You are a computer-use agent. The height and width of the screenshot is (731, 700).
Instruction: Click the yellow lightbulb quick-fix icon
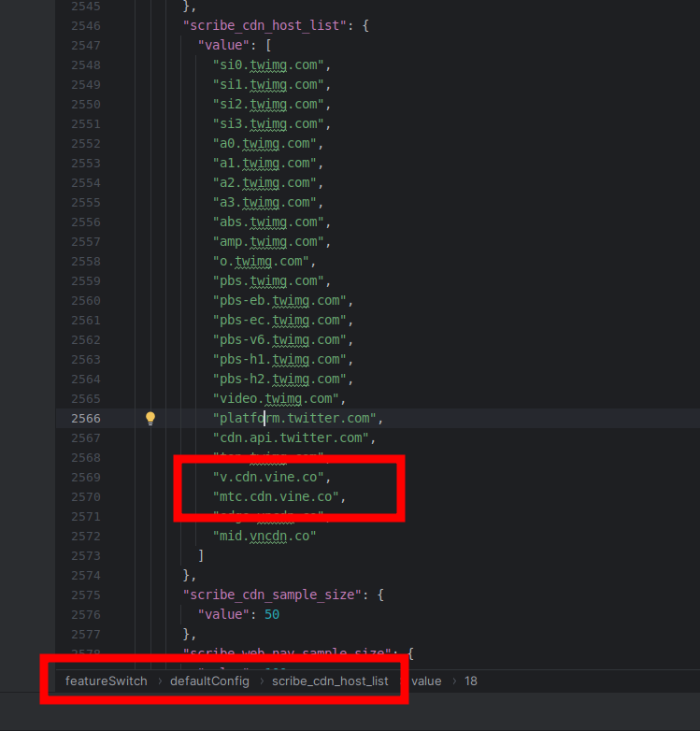pyautogui.click(x=150, y=418)
